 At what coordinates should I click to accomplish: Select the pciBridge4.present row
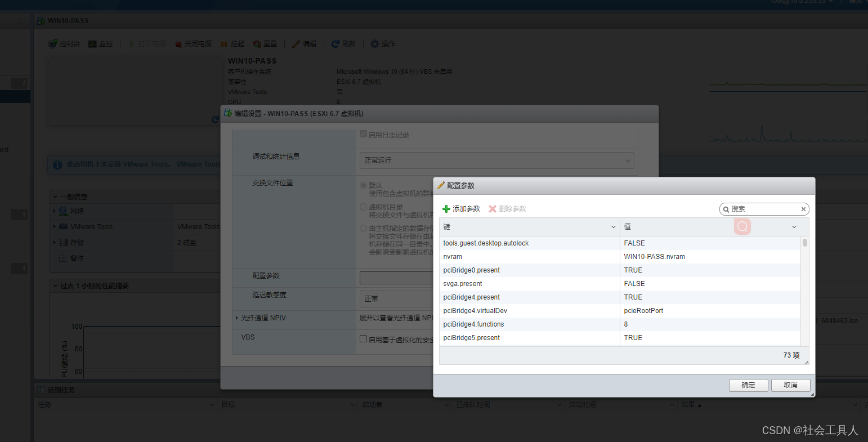(x=620, y=297)
